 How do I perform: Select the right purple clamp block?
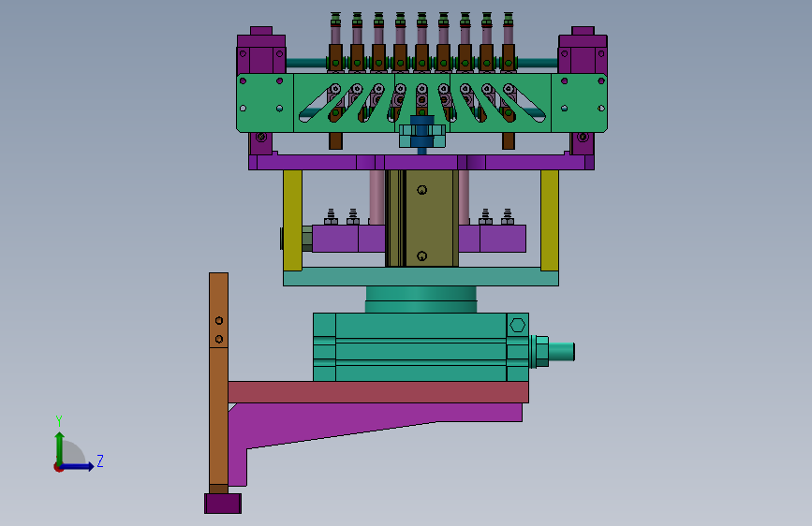pos(492,238)
